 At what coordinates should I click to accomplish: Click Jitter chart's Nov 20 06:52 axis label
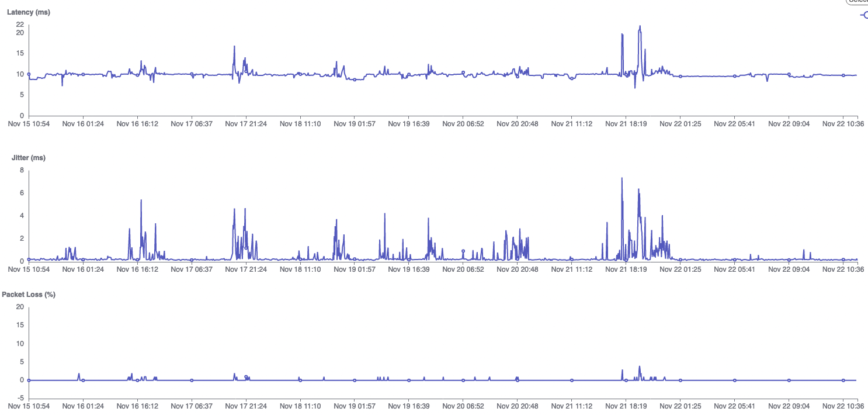463,269
